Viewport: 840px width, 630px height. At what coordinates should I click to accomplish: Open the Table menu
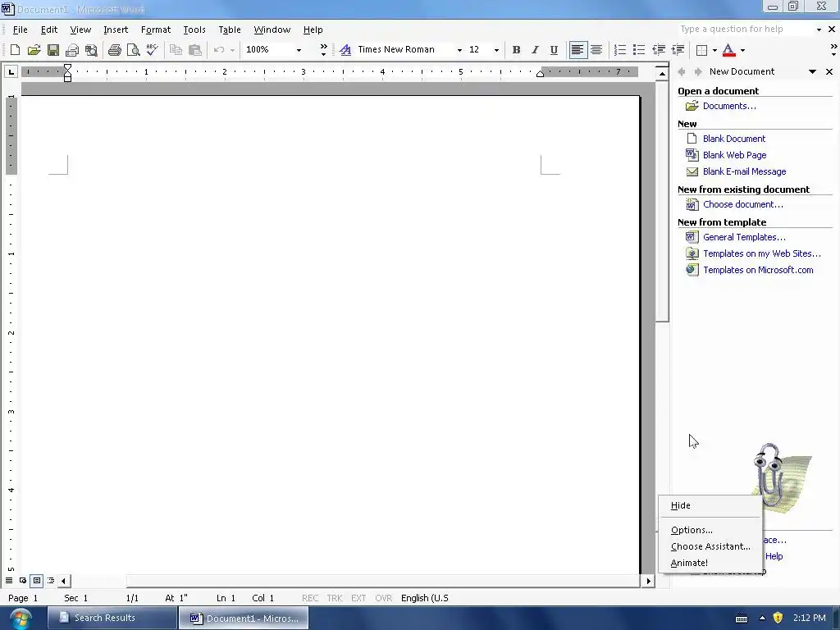(x=230, y=30)
